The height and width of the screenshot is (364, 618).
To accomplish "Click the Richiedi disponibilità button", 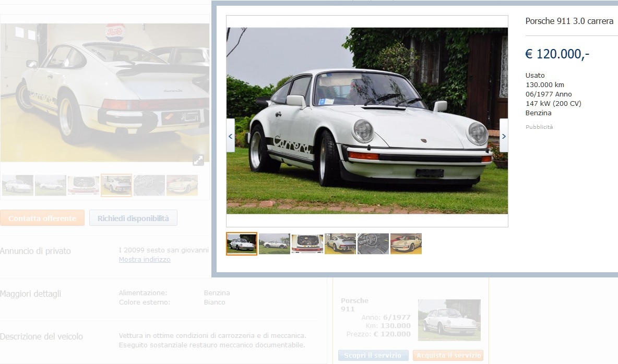I will click(x=133, y=218).
